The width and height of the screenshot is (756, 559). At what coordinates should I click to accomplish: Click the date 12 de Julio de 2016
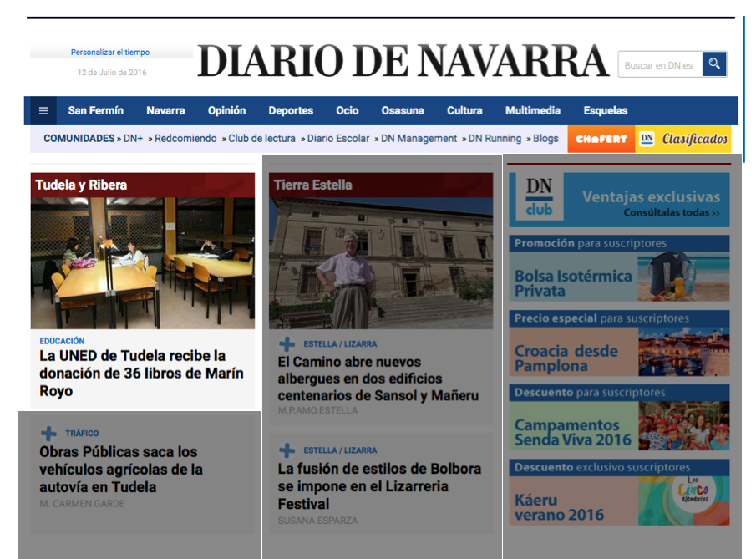(x=112, y=73)
